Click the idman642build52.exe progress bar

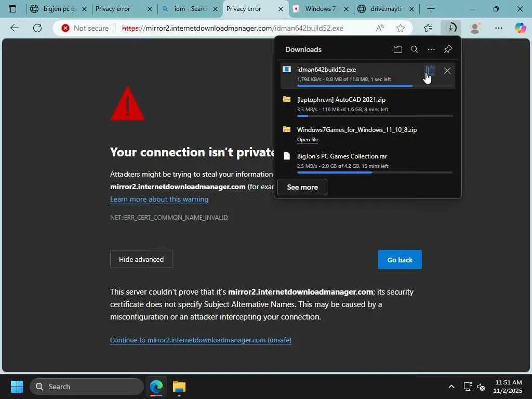pyautogui.click(x=375, y=86)
